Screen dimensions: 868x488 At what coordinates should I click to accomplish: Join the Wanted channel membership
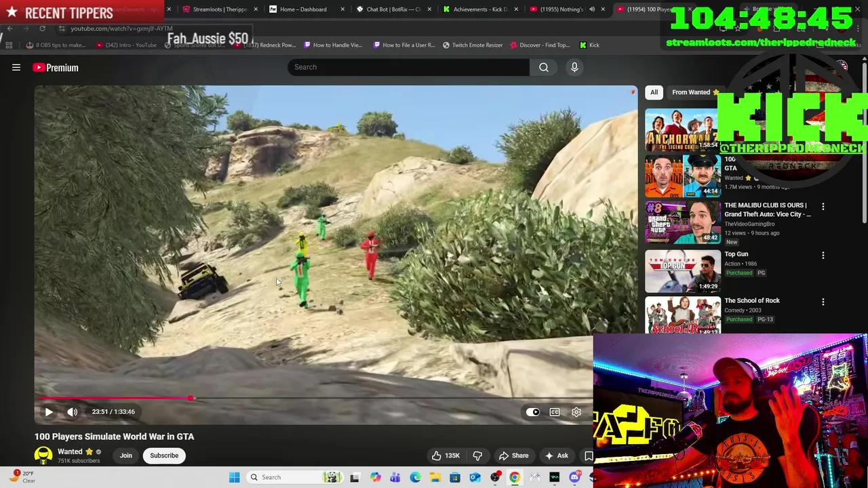coord(126,455)
